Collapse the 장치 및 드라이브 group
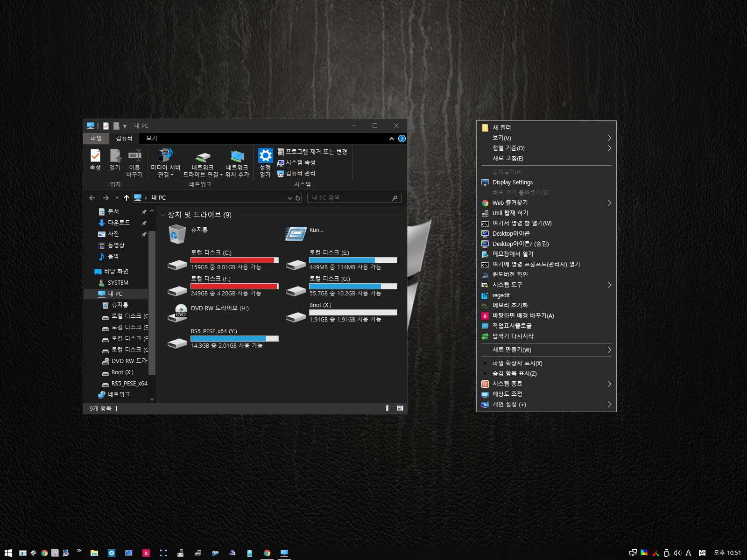The height and width of the screenshot is (560, 747). [x=163, y=215]
